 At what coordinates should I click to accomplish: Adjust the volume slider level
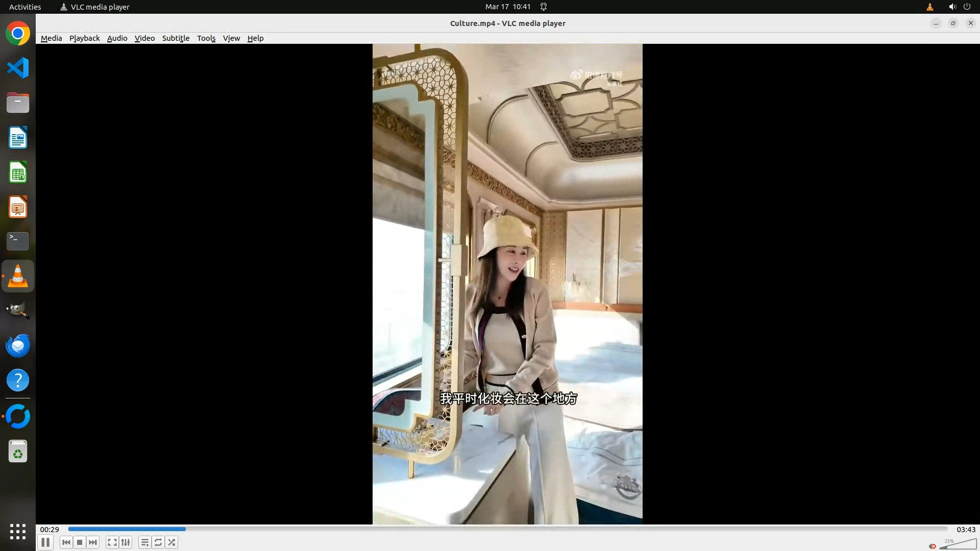(958, 545)
